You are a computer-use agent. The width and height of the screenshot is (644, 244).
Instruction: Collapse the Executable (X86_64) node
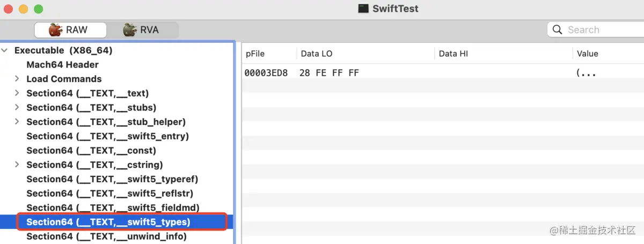click(5, 50)
